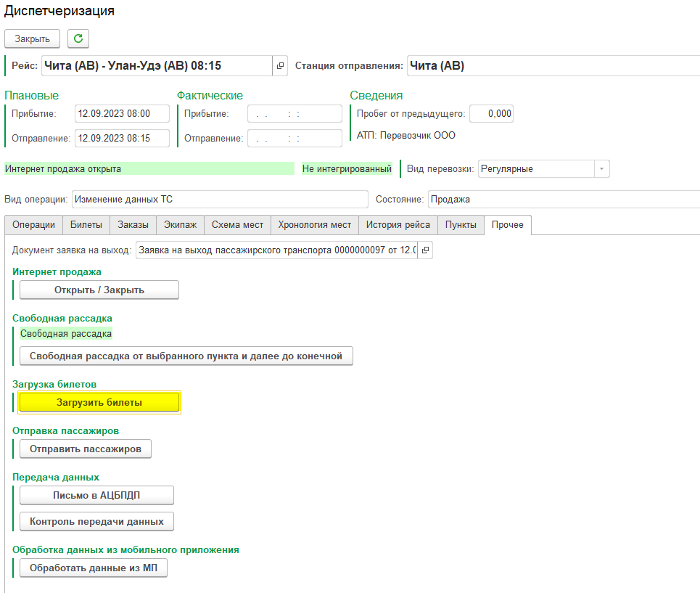Click Отправить пассажиров button

click(x=86, y=449)
